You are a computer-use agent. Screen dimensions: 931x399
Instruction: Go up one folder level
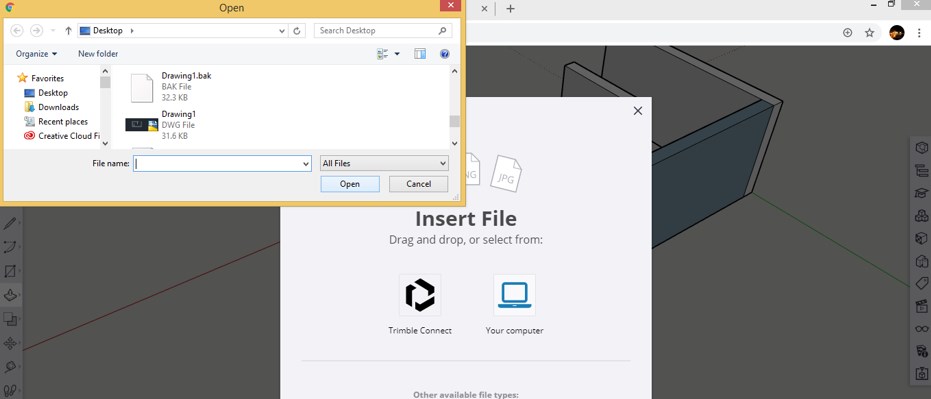pyautogui.click(x=68, y=30)
